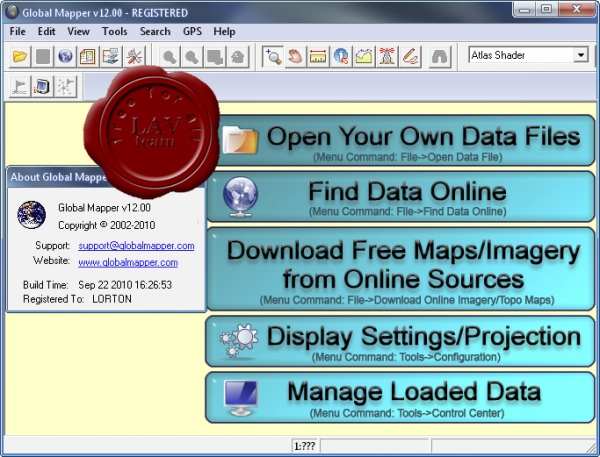This screenshot has width=600, height=457.
Task: Click the Unload All data toolbar icon
Action: pyautogui.click(x=42, y=57)
